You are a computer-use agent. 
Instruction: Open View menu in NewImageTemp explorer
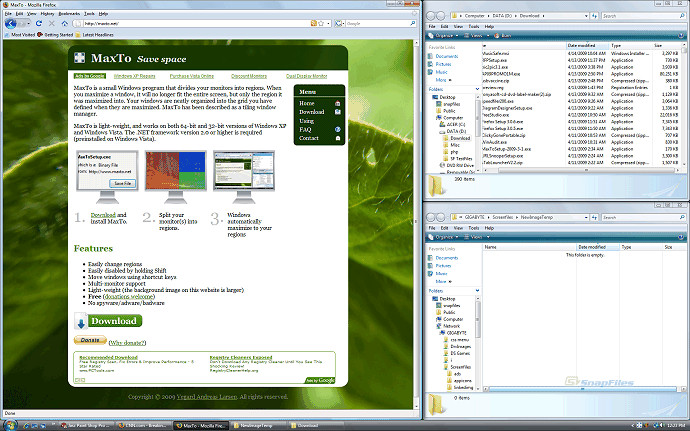tap(458, 228)
